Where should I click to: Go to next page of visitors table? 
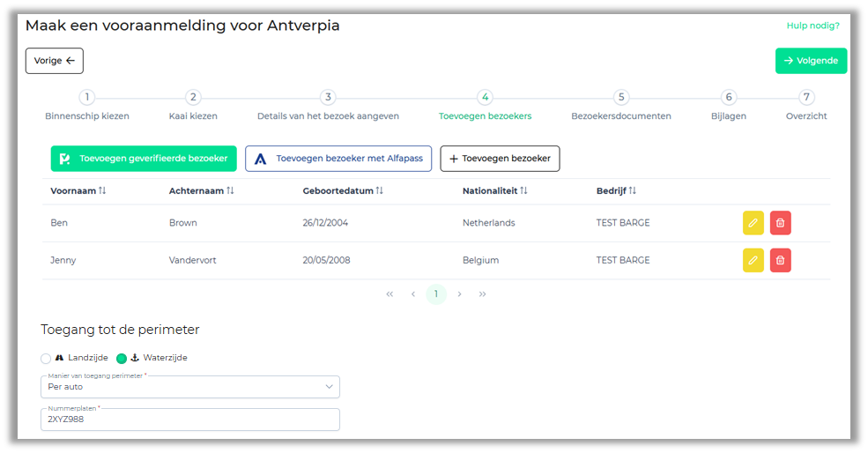(x=460, y=294)
